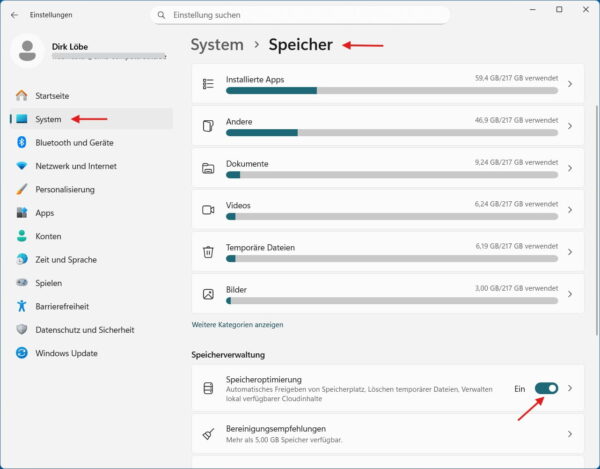The width and height of the screenshot is (600, 469).
Task: Open Bereinigungsempfehlungen via chevron
Action: pos(570,434)
